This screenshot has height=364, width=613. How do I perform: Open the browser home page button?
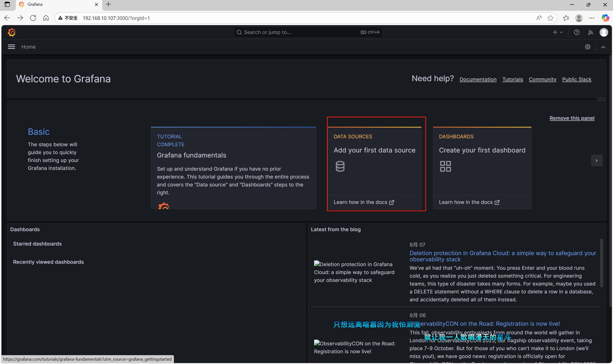point(46,18)
